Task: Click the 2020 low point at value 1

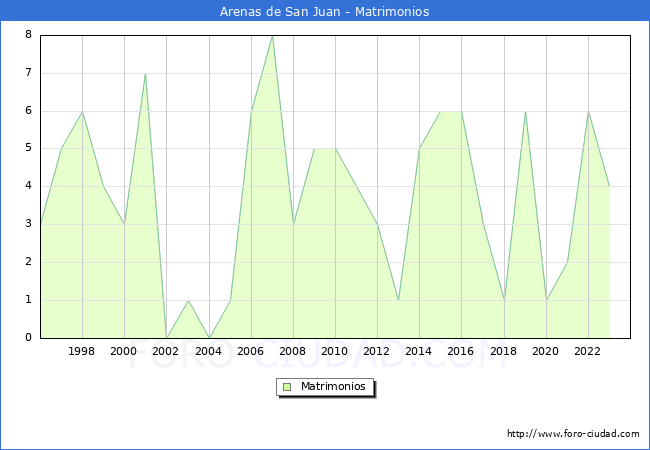Action: pyautogui.click(x=546, y=300)
